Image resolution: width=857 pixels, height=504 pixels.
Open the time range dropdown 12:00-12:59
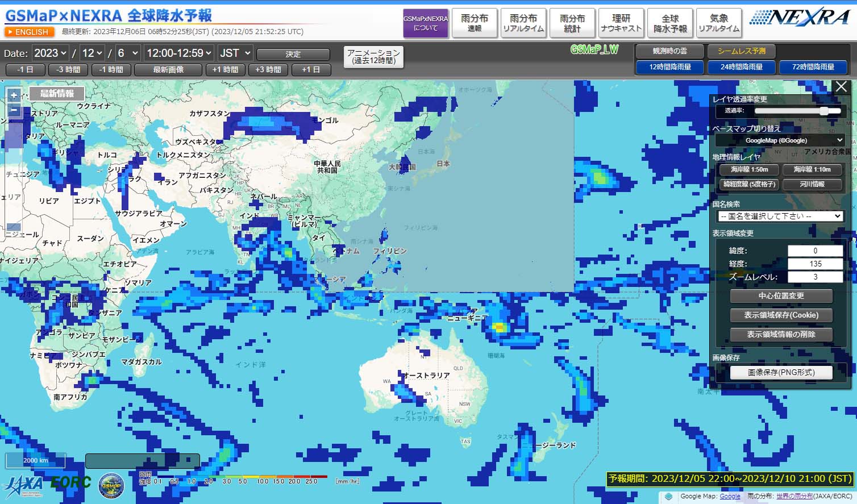click(x=179, y=53)
